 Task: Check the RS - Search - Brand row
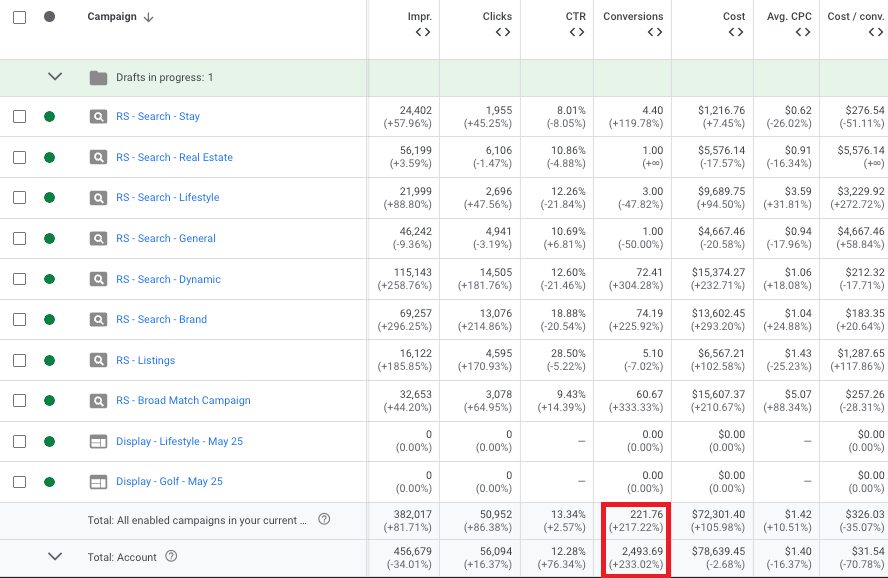pyautogui.click(x=19, y=319)
